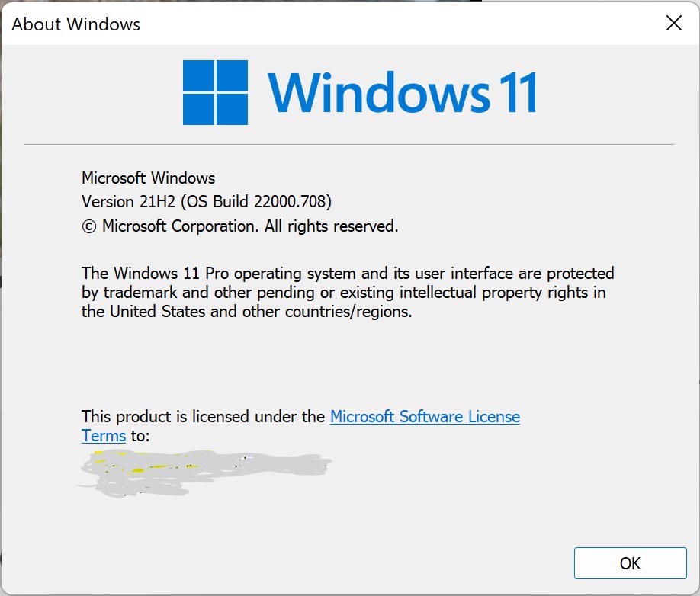Click the bottom-right square of the Windows logo
The width and height of the screenshot is (700, 596).
tap(232, 109)
